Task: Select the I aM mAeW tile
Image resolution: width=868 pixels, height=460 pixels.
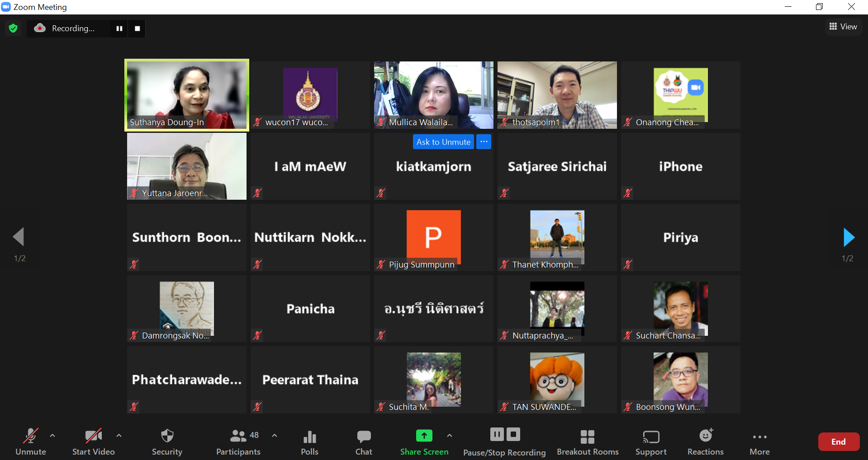Action: pos(310,166)
